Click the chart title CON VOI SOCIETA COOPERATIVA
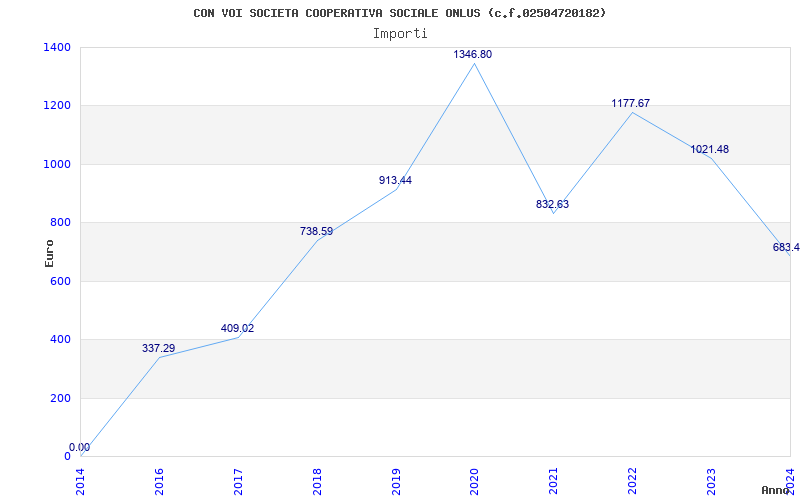800x500 pixels. (x=399, y=13)
